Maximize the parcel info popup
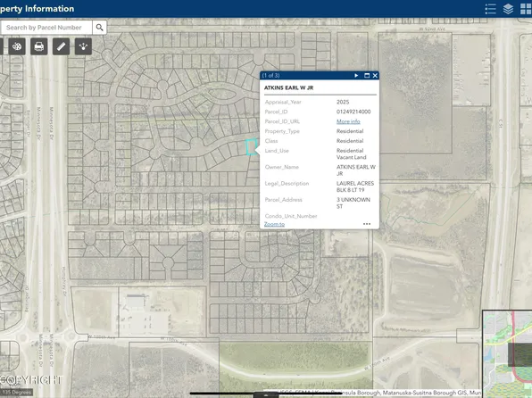Viewport: 532px width, 398px height. tap(367, 75)
